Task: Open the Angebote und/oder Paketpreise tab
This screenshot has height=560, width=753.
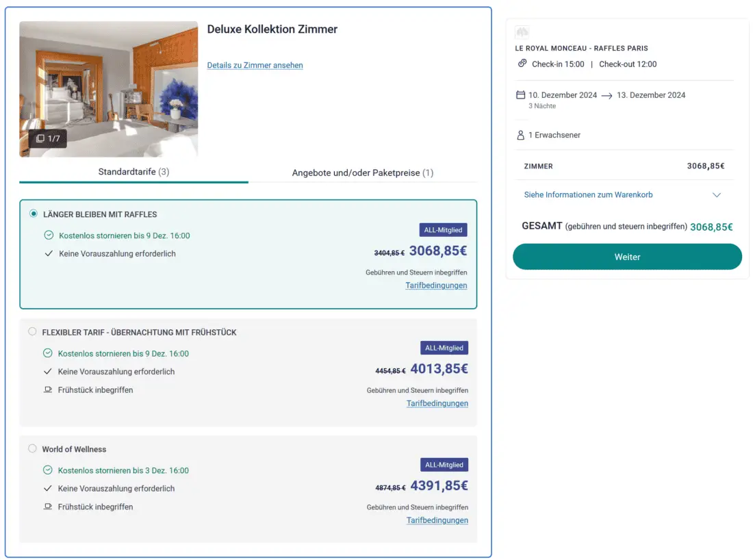Action: pos(363,173)
